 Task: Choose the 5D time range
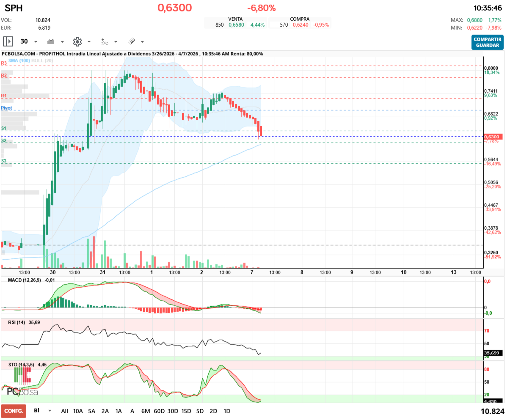[x=200, y=411]
